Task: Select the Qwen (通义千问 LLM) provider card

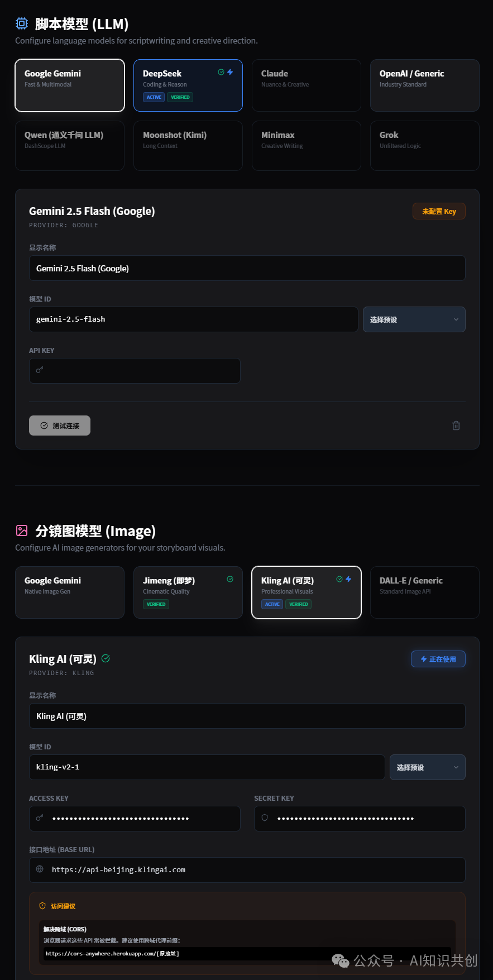Action: [70, 146]
